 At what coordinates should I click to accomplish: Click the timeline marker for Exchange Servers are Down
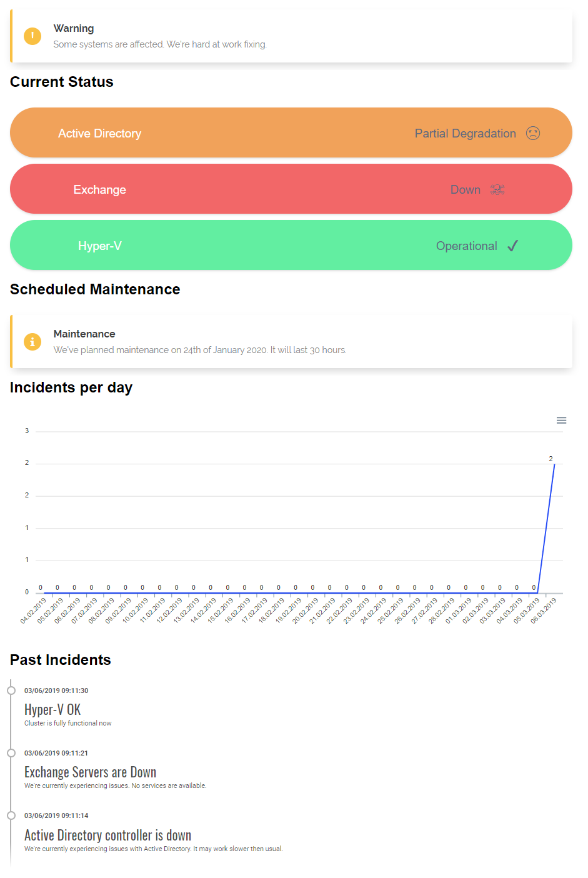pos(11,752)
